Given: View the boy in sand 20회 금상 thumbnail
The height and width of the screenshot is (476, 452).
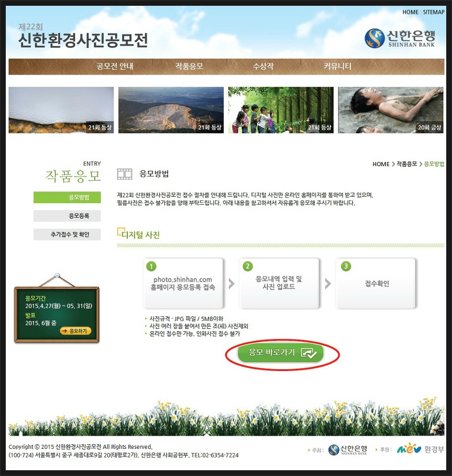Looking at the screenshot, I should click(391, 110).
